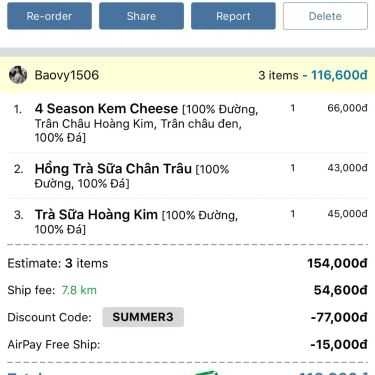Delete this order
The width and height of the screenshot is (375, 375).
coord(325,16)
